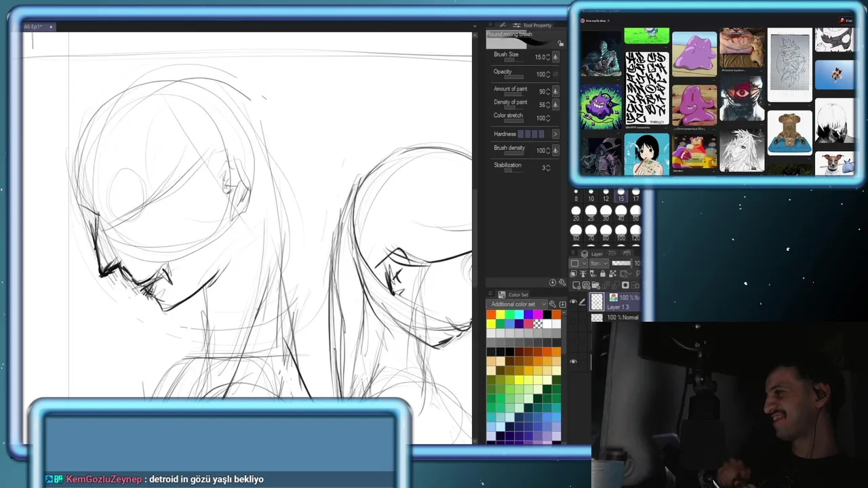This screenshot has width=868, height=488.
Task: Select brush size preset 10
Action: 591,196
